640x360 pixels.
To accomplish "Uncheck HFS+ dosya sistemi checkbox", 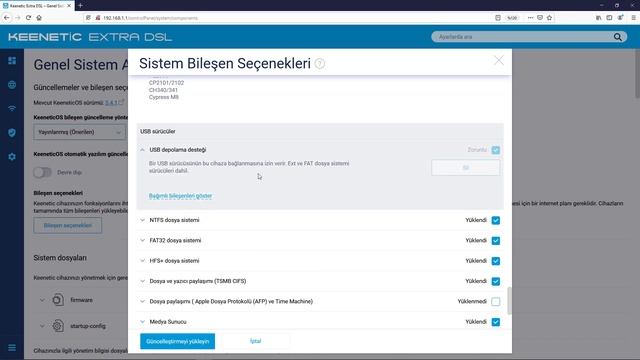I will pyautogui.click(x=496, y=261).
